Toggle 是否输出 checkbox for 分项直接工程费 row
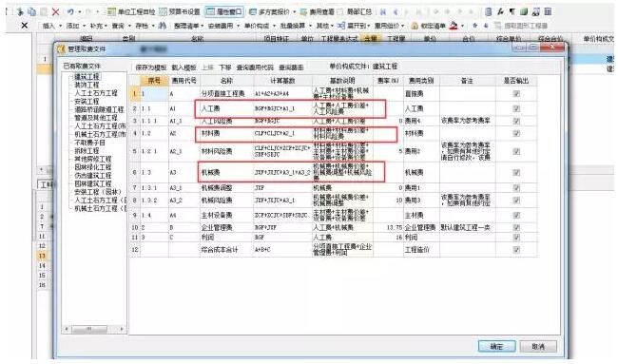This screenshot has width=618, height=364. (x=516, y=94)
